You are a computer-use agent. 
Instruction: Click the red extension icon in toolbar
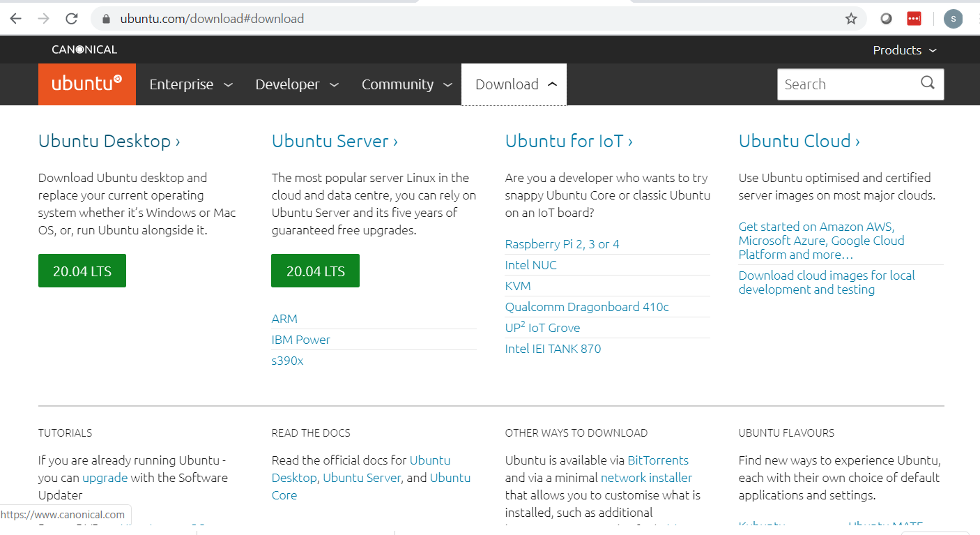point(914,19)
